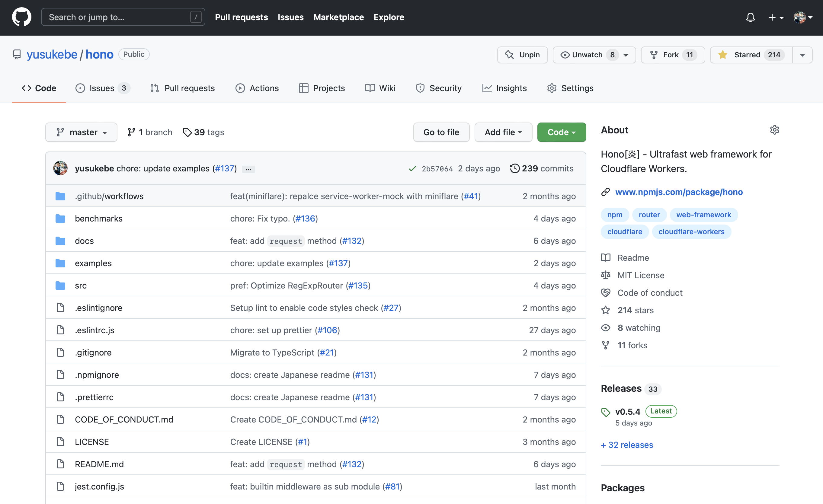Image resolution: width=823 pixels, height=504 pixels.
Task: Click the jest.config.js file icon
Action: click(60, 486)
